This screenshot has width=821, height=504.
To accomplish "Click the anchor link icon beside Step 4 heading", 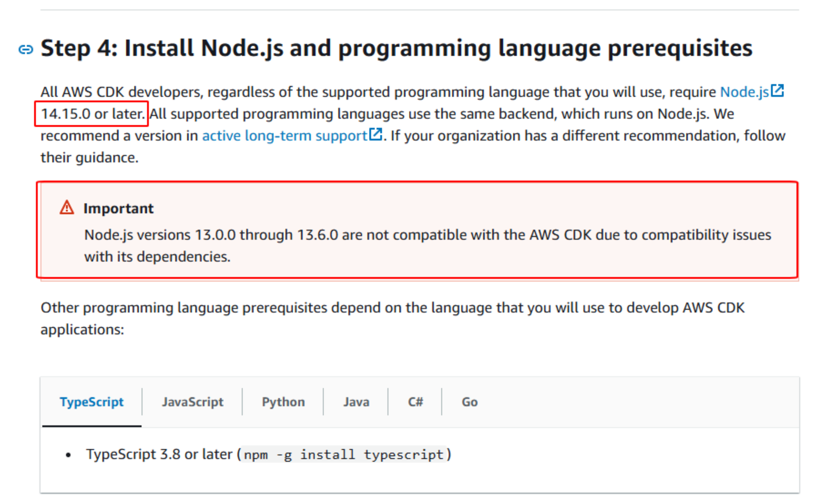I will 26,50.
